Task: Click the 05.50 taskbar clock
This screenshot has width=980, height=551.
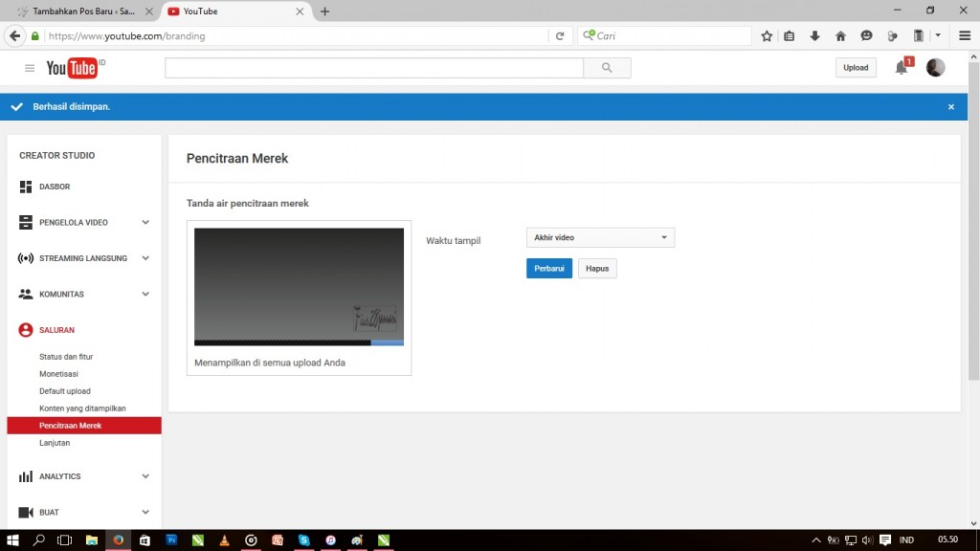Action: pos(948,540)
